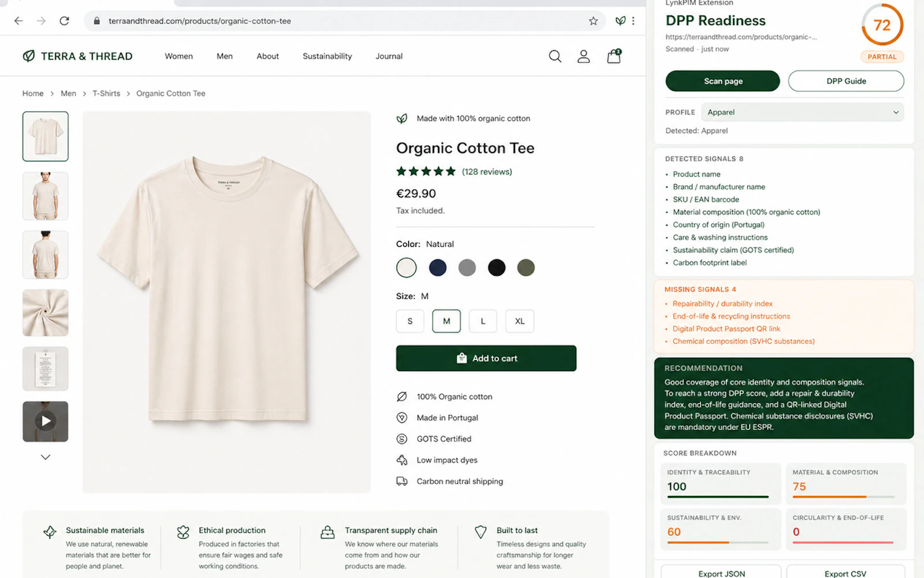Select size S
The width and height of the screenshot is (924, 578).
[x=410, y=321]
